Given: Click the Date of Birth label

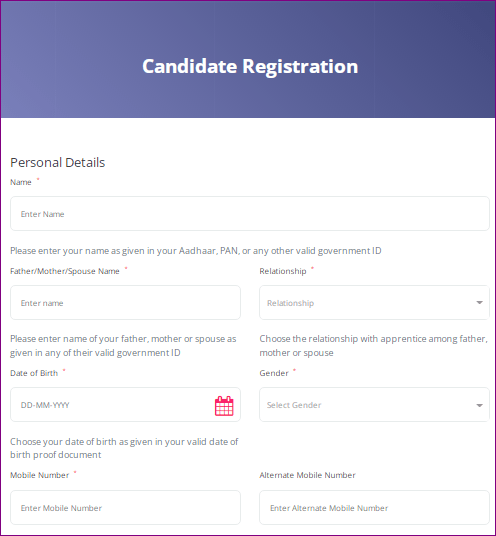Looking at the screenshot, I should (34, 373).
